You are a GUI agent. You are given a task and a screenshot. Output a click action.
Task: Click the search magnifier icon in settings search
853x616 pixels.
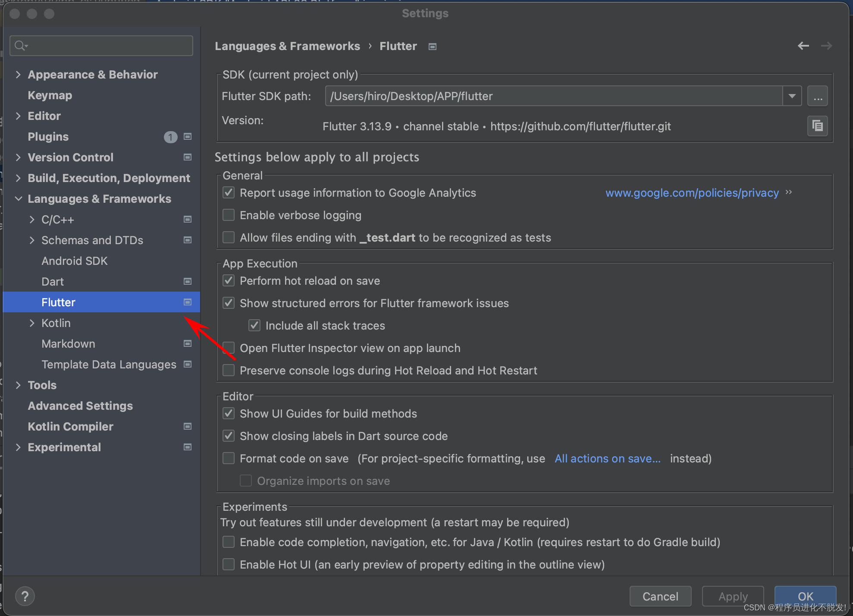[20, 46]
